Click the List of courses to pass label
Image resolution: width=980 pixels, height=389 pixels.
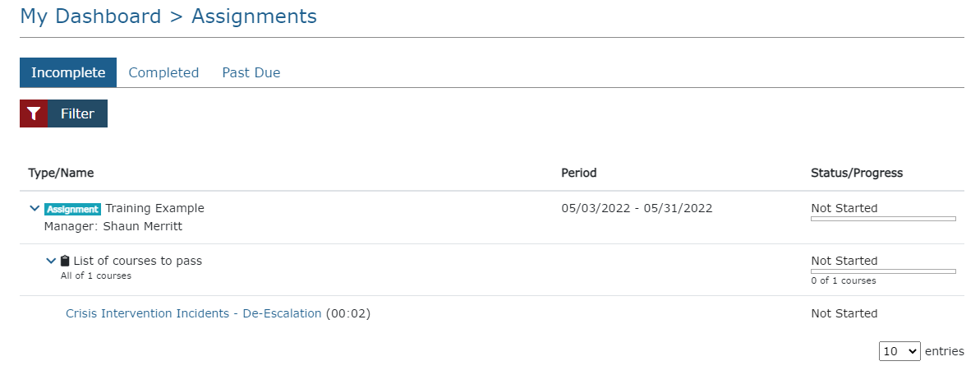coord(137,261)
